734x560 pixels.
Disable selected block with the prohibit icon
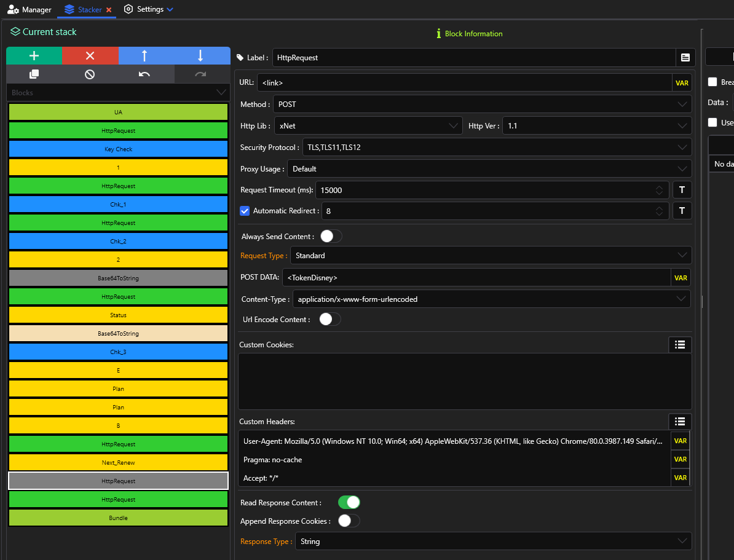[90, 74]
